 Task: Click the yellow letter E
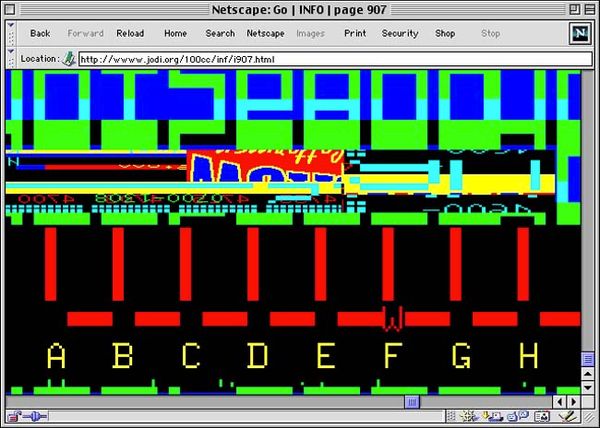point(326,356)
